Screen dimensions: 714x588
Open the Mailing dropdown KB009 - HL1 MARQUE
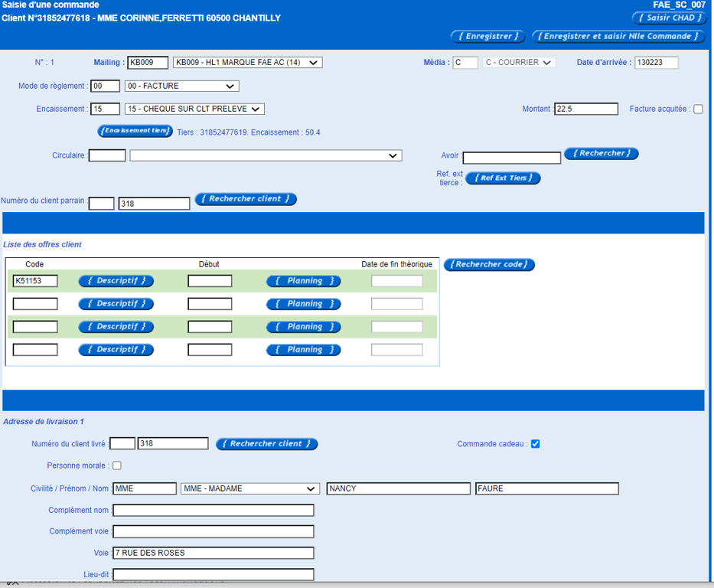(248, 62)
